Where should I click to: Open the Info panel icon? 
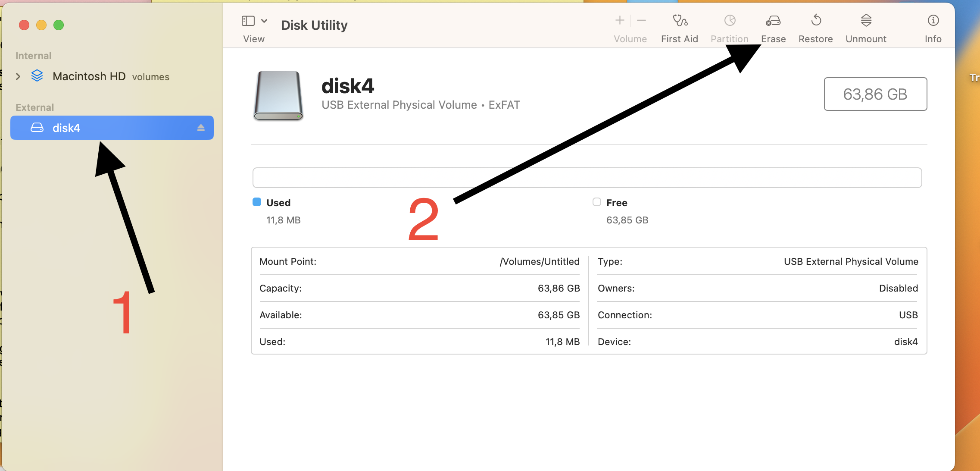tap(933, 20)
